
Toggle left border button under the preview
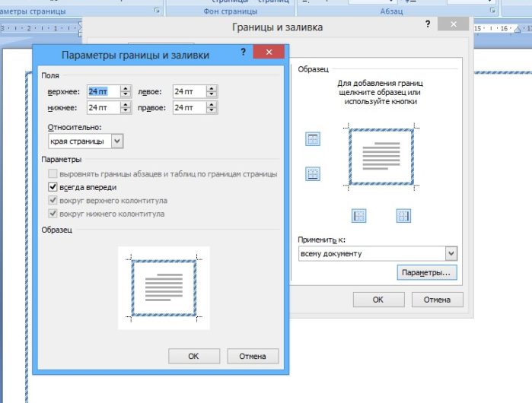[359, 216]
